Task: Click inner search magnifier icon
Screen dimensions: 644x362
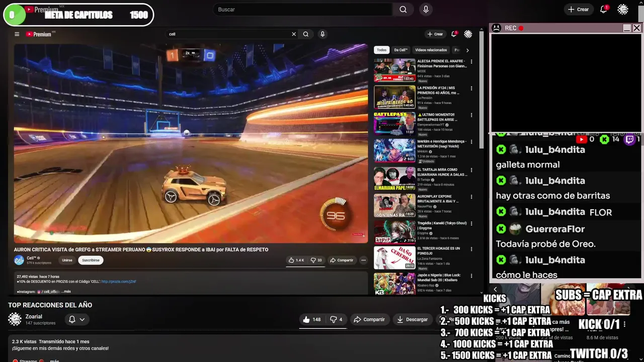Action: [x=305, y=34]
